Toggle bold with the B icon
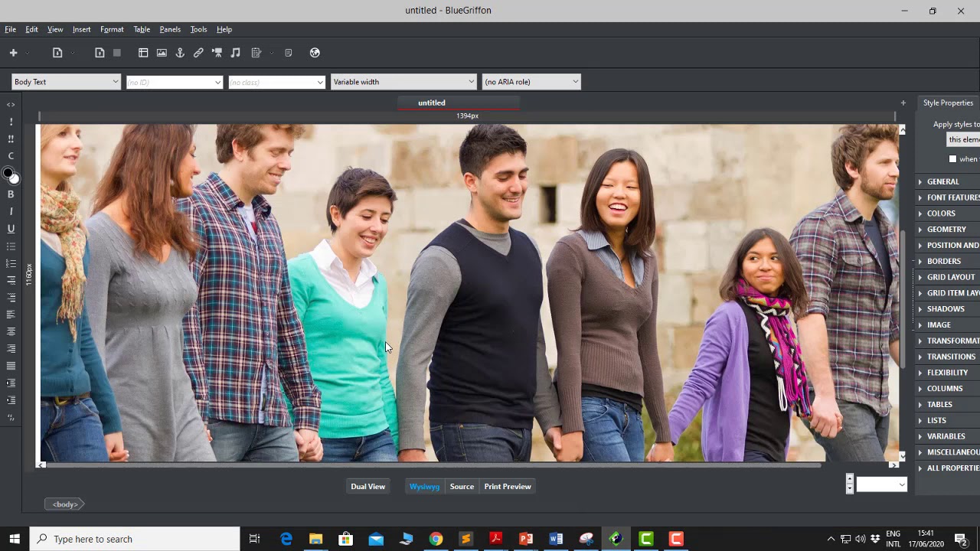 pos(11,194)
